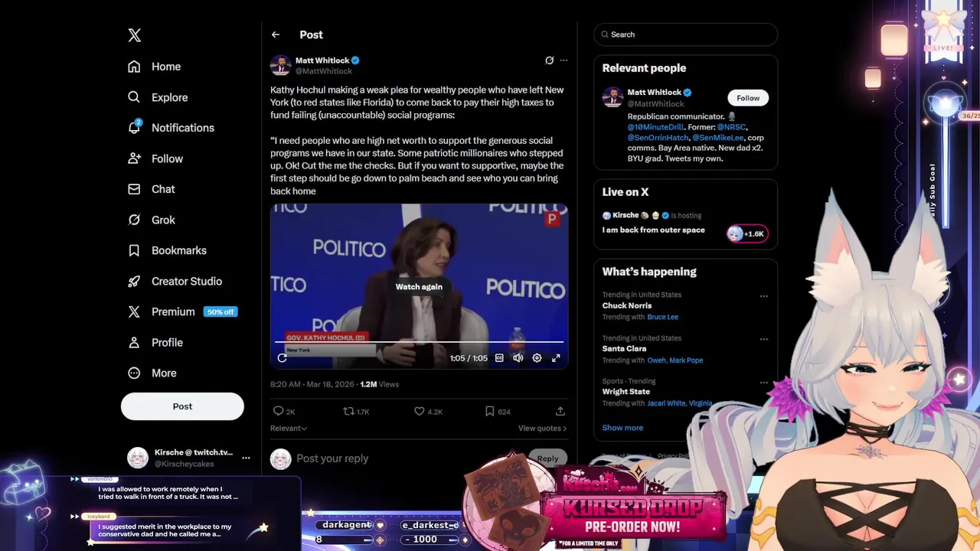Open Matt Whitlock's avatar on the post
This screenshot has width=980, height=551.
tap(280, 65)
